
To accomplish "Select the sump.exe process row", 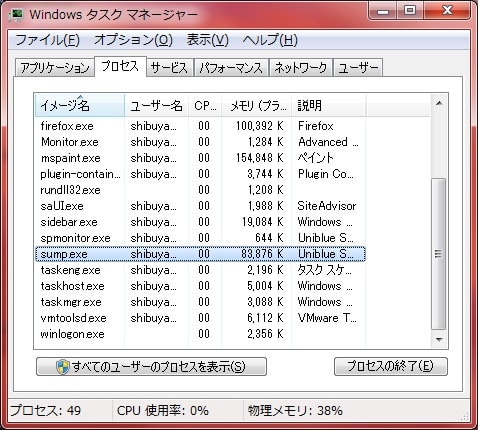I will pyautogui.click(x=200, y=254).
